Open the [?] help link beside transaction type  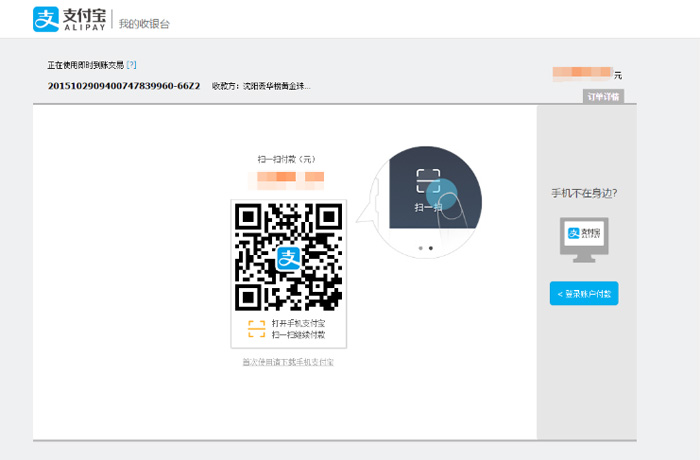click(131, 65)
